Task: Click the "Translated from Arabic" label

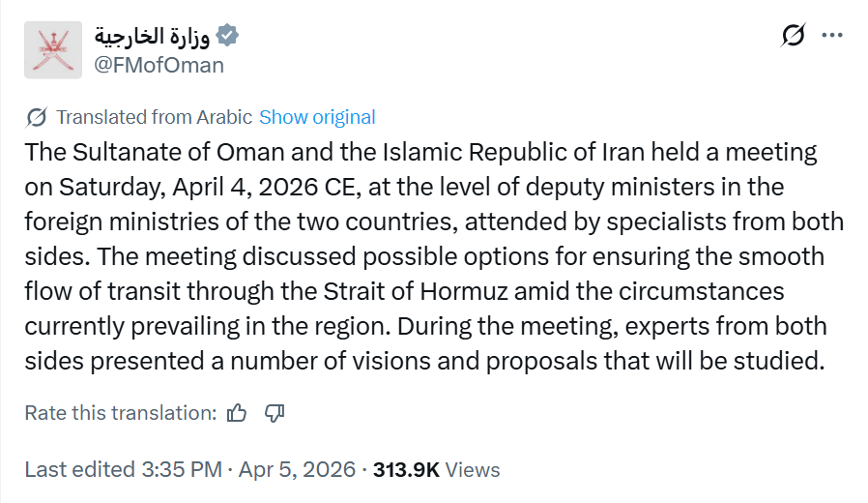Action: [155, 118]
